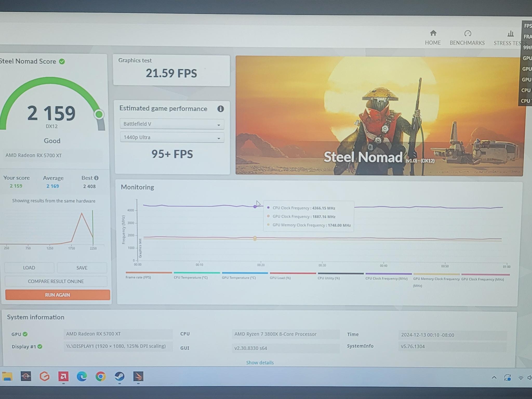Click COMPARE RESULT ONLINE
532x399 pixels.
point(56,281)
